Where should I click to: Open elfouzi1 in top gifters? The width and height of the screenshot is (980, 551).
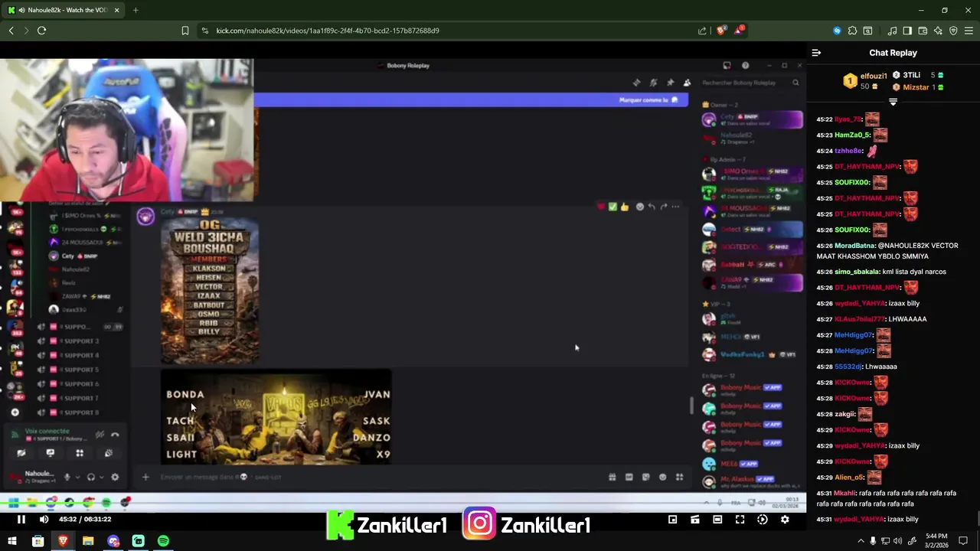click(873, 76)
